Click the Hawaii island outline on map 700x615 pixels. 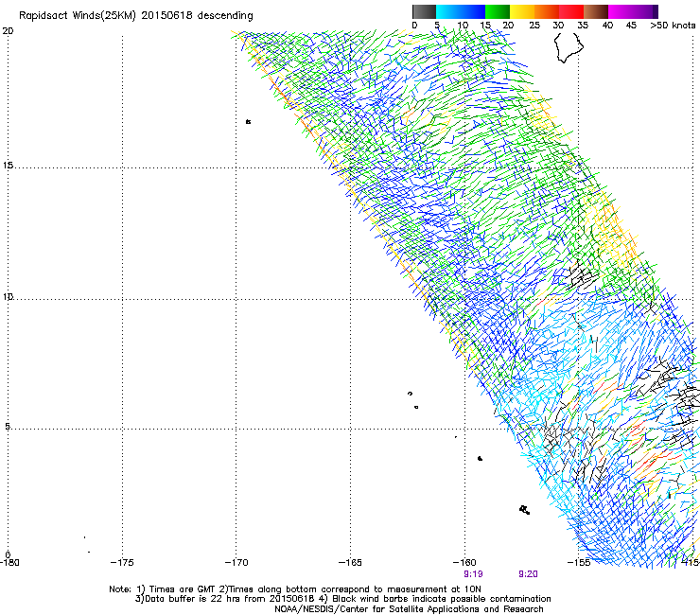(x=569, y=47)
